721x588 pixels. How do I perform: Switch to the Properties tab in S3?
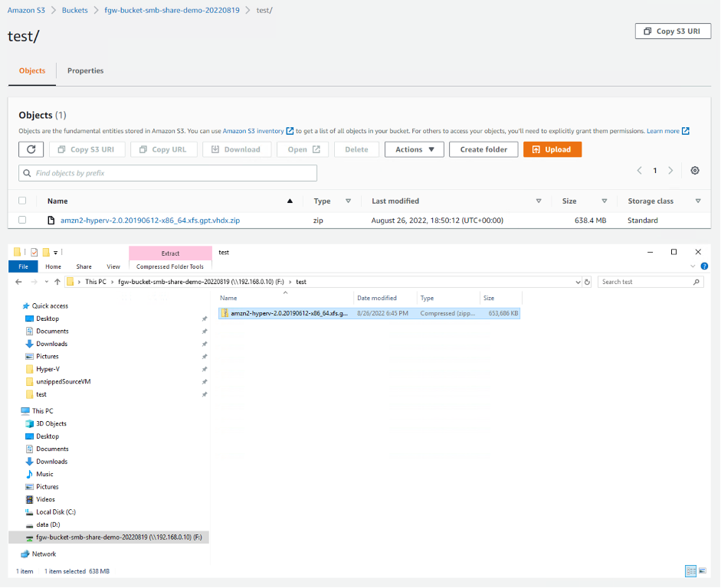[x=85, y=70]
